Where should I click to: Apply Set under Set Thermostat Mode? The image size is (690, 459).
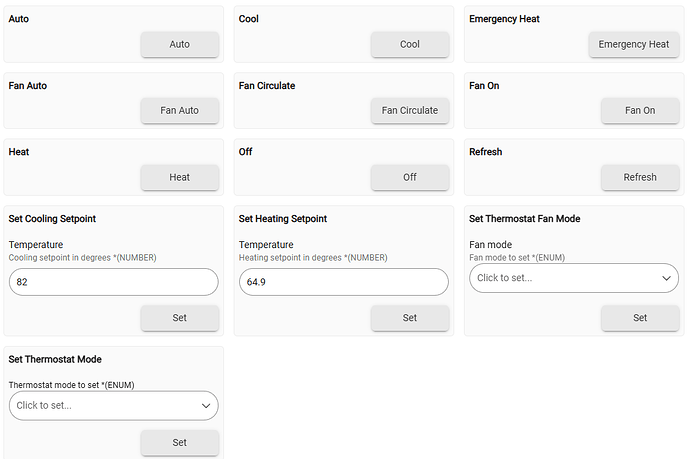pos(180,443)
